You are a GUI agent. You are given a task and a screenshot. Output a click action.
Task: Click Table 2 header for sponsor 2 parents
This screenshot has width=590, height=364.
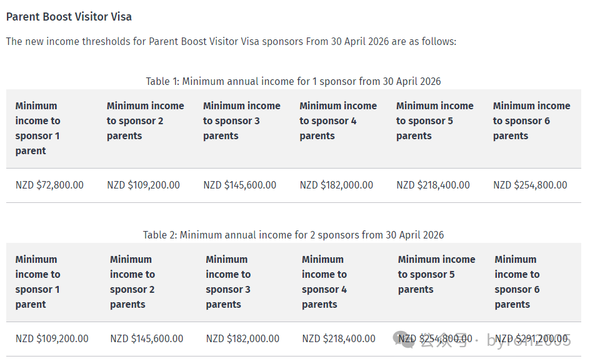[132, 282]
